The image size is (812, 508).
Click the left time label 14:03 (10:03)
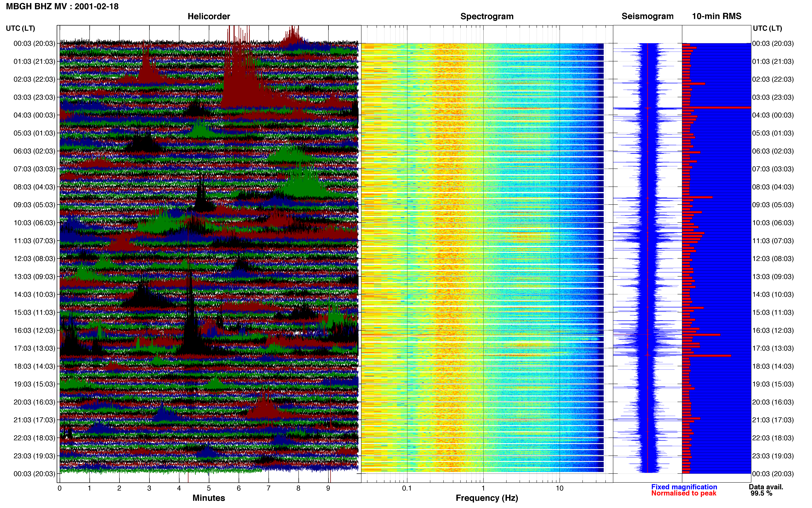point(34,295)
